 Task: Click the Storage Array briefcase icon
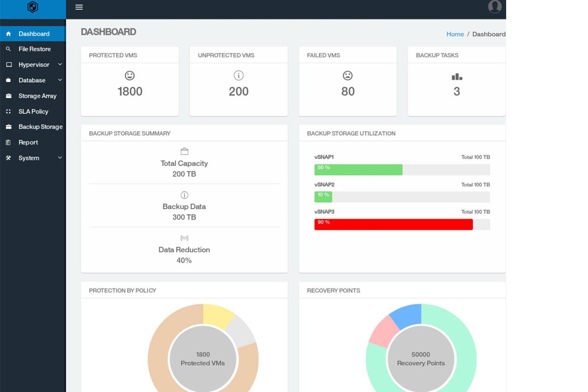tap(8, 96)
